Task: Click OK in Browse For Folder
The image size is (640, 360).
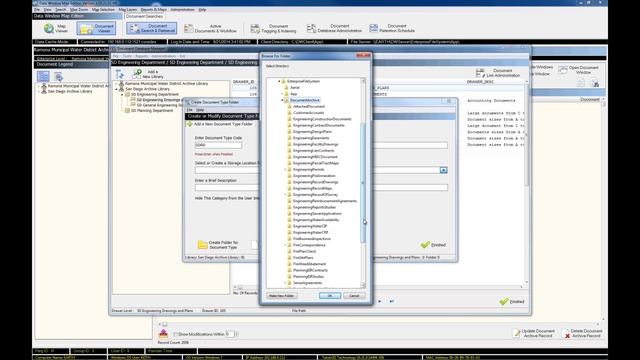Action: coord(330,296)
